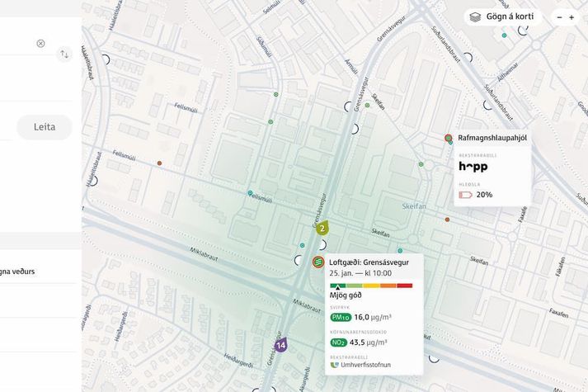Click the scooter battery charge icon at 20%
This screenshot has width=588, height=392.
click(x=465, y=195)
